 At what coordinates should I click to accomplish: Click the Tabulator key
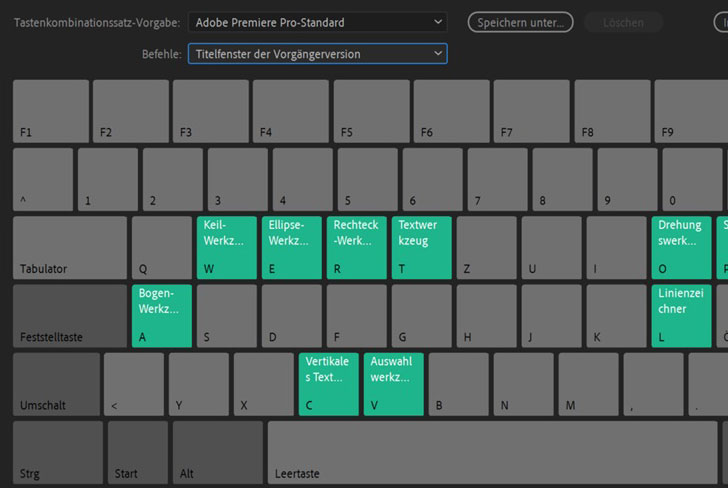point(69,247)
